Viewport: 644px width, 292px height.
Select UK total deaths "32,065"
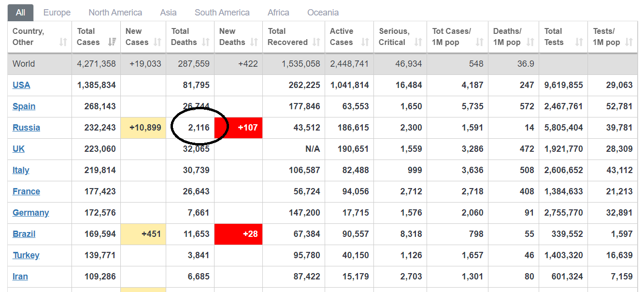pyautogui.click(x=196, y=149)
